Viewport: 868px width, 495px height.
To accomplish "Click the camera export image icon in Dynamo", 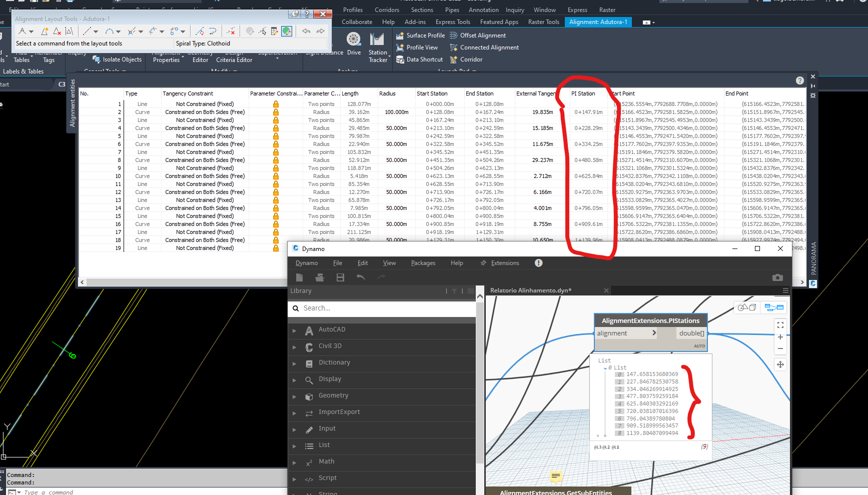I will [777, 277].
